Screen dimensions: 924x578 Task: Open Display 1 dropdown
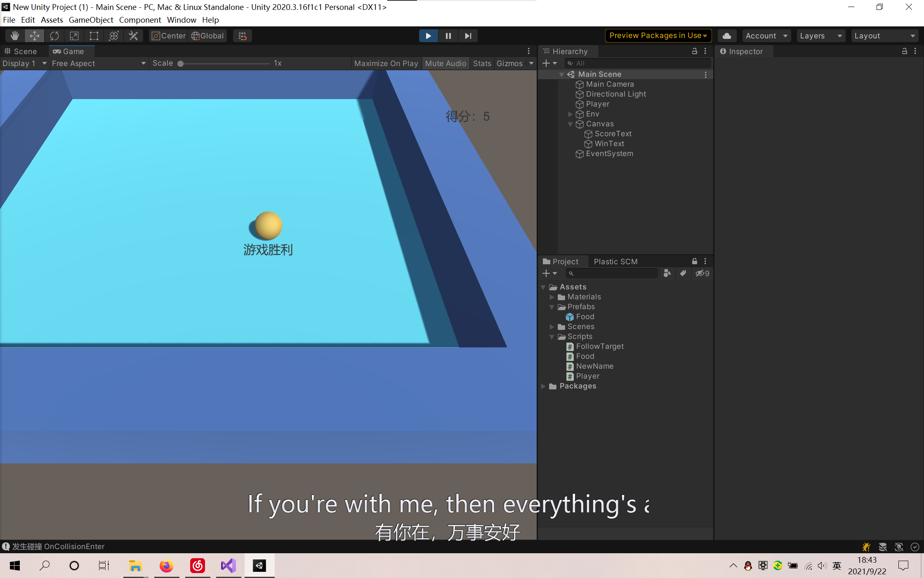[24, 63]
